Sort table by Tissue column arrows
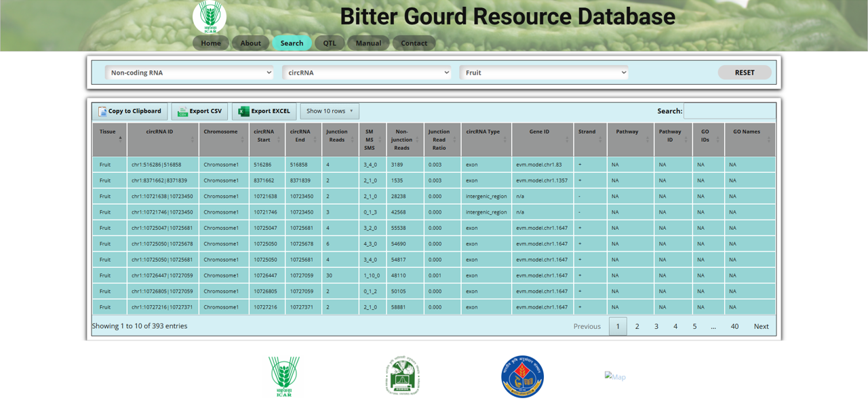This screenshot has height=409, width=868. (x=120, y=139)
